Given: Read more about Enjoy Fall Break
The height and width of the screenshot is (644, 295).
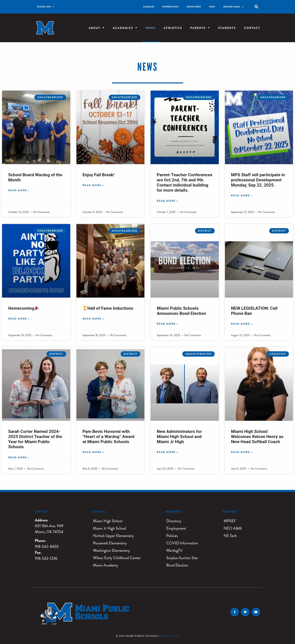Looking at the screenshot, I should (x=93, y=185).
